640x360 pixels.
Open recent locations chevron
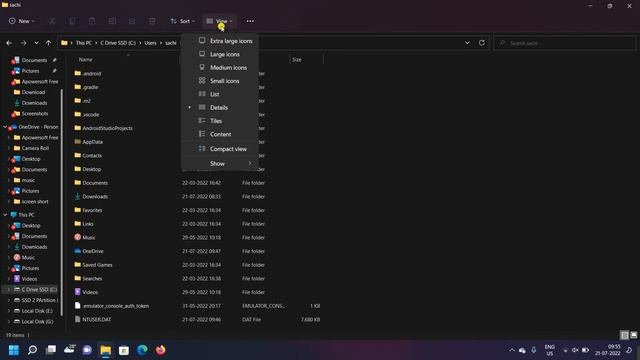pyautogui.click(x=36, y=43)
